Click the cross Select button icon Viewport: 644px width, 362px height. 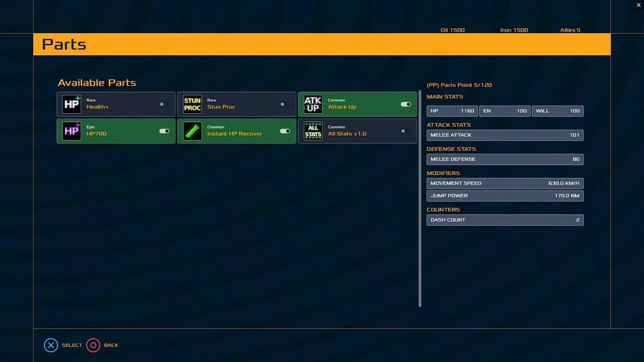[x=51, y=345]
